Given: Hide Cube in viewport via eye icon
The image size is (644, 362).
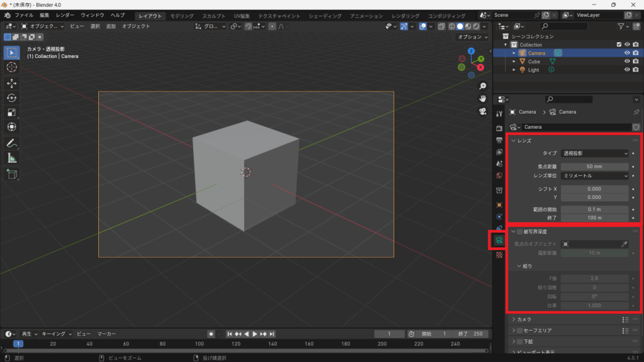Looking at the screenshot, I should 627,61.
